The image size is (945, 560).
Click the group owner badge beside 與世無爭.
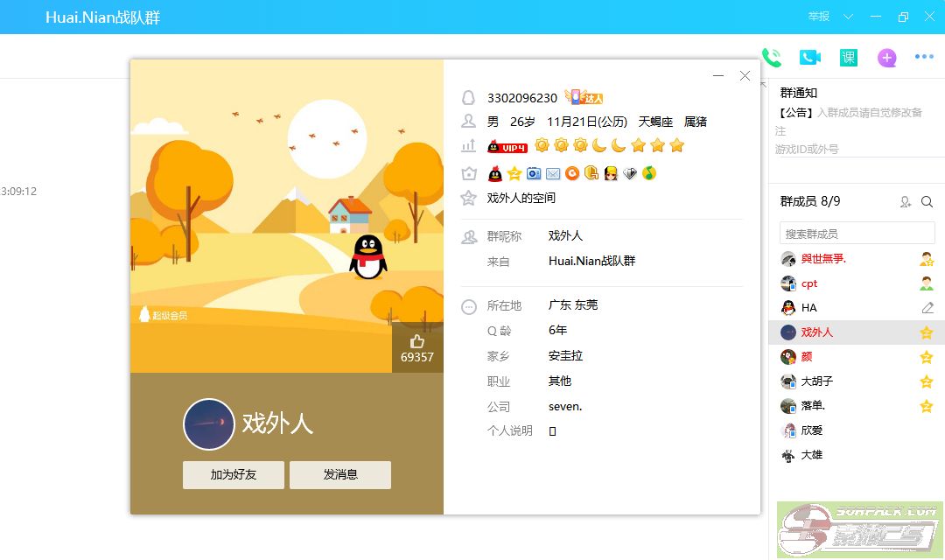pos(927,259)
